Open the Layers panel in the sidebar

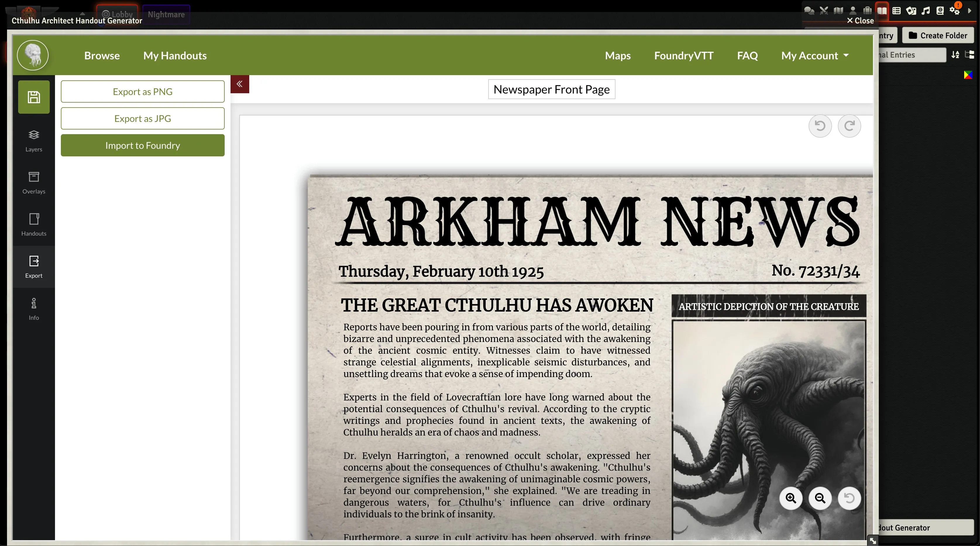(x=34, y=141)
